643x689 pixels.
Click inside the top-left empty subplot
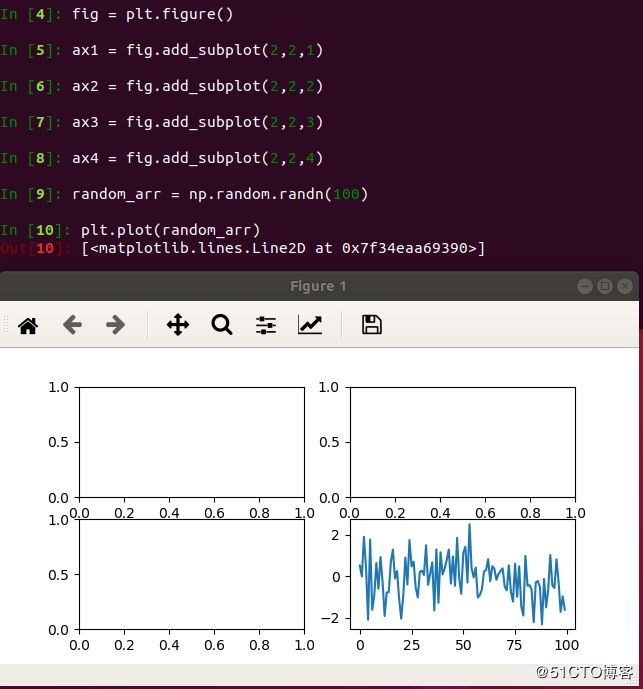(x=192, y=442)
